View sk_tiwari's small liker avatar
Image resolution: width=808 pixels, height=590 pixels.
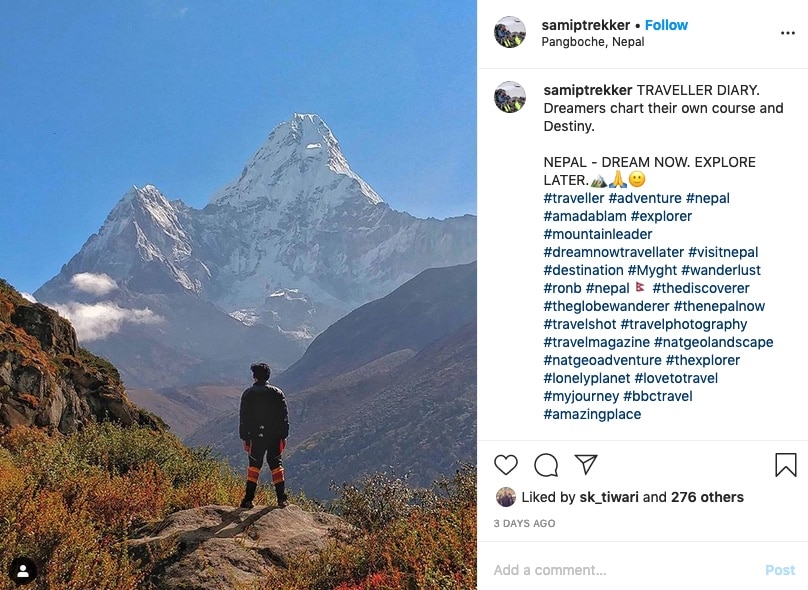pyautogui.click(x=506, y=497)
